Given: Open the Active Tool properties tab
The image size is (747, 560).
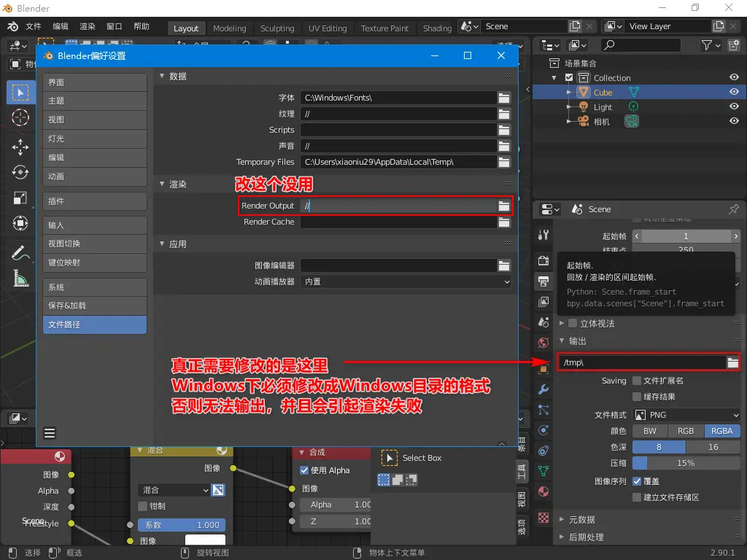Looking at the screenshot, I should click(543, 234).
